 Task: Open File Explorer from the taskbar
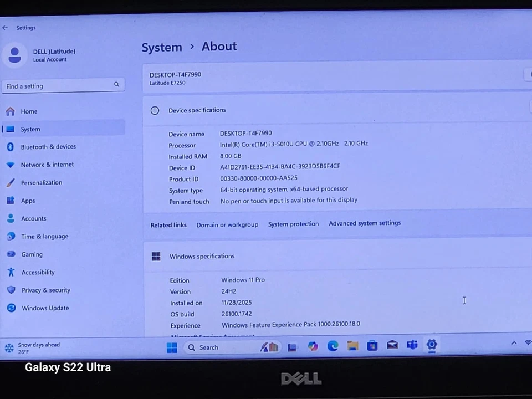353,346
